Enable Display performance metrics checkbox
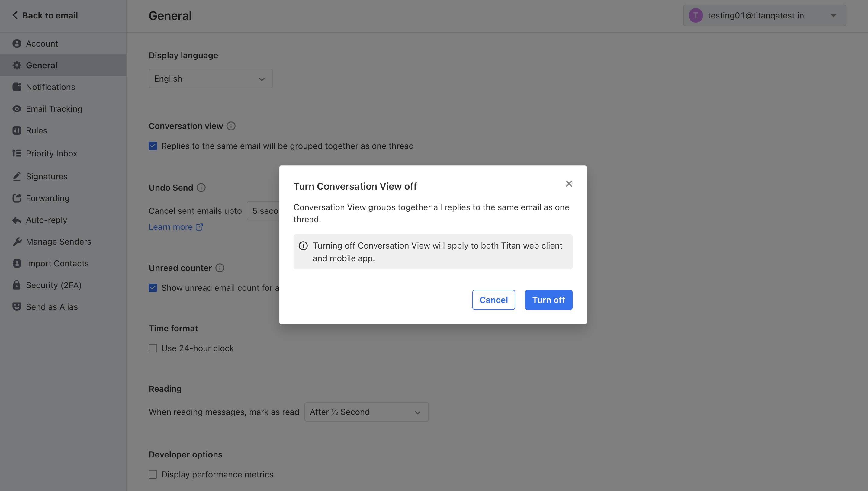Screen dimensions: 868x491 point(153,474)
